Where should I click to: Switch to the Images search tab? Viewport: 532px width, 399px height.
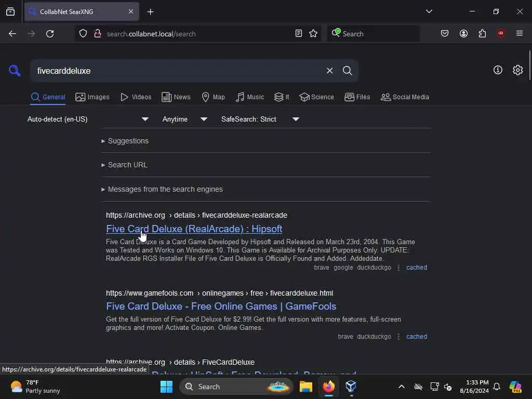click(x=92, y=97)
